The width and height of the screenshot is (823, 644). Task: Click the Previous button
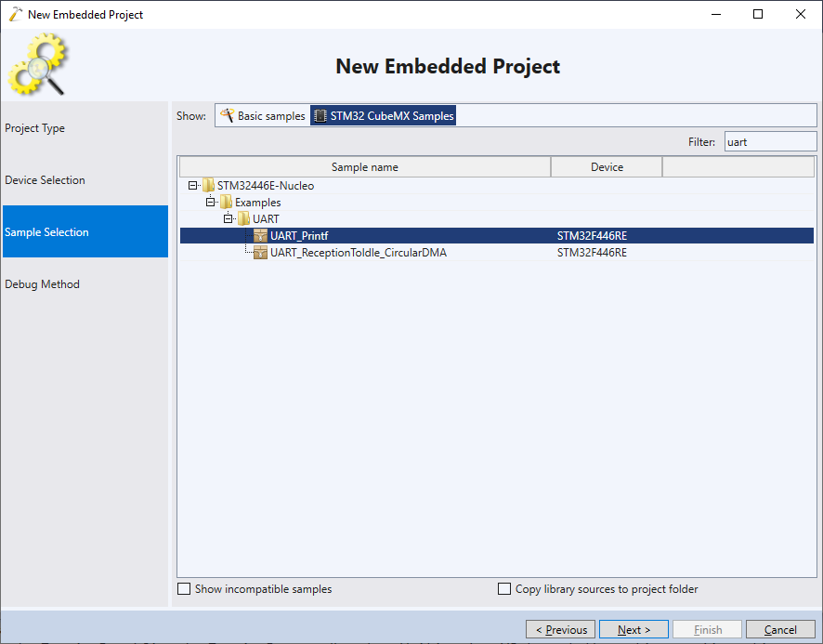click(560, 629)
